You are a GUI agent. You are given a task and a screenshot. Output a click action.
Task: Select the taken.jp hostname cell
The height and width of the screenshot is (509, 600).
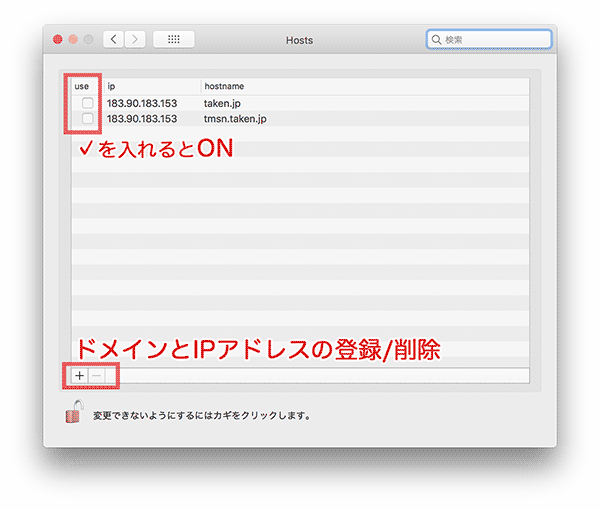tap(222, 103)
